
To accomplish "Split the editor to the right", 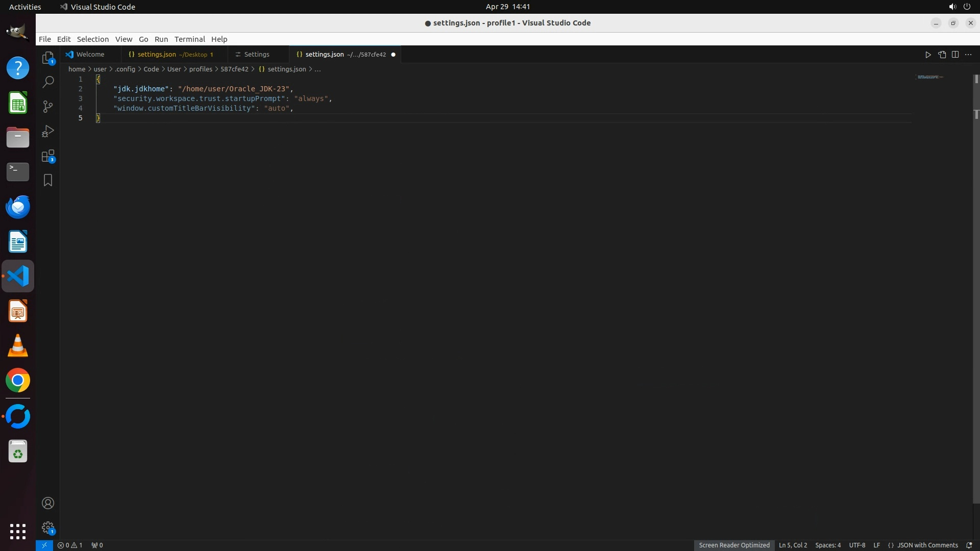I will 955,55.
